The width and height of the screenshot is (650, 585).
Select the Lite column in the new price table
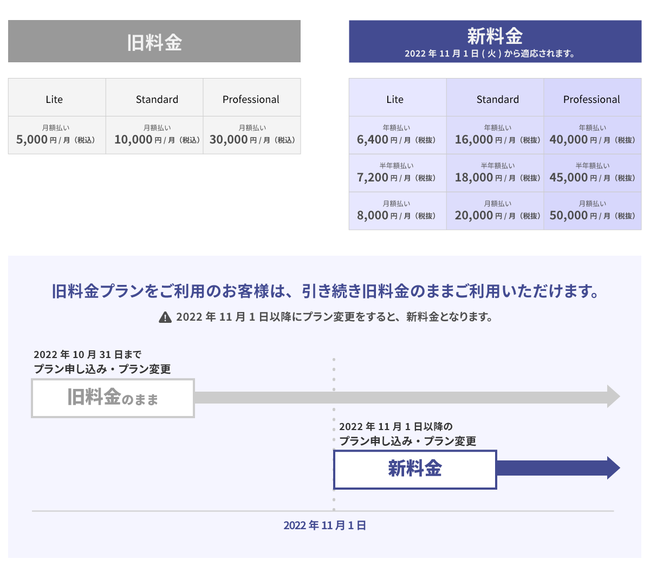396,99
